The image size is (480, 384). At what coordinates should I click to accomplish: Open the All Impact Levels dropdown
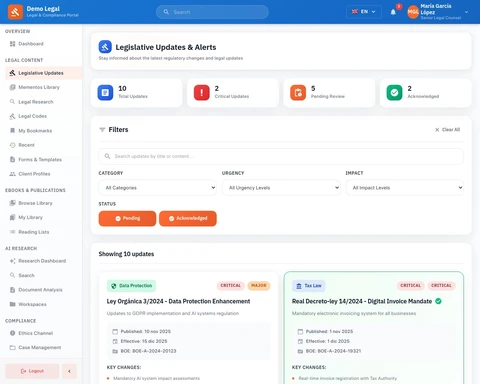click(404, 188)
